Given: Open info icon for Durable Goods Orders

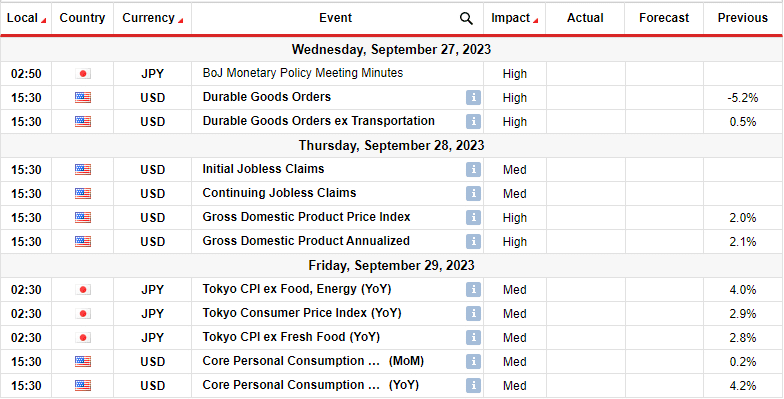Looking at the screenshot, I should [473, 98].
